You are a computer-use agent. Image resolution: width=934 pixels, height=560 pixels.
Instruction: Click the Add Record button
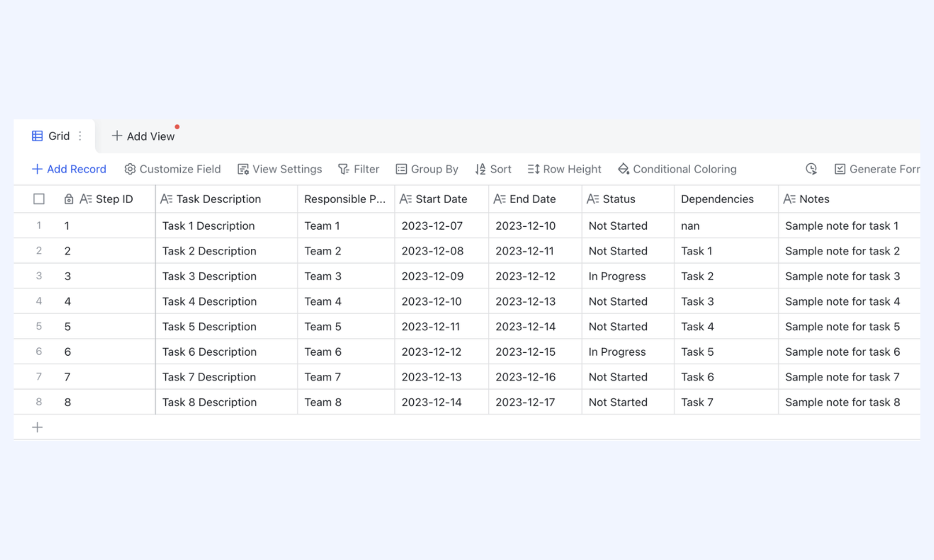tap(69, 169)
